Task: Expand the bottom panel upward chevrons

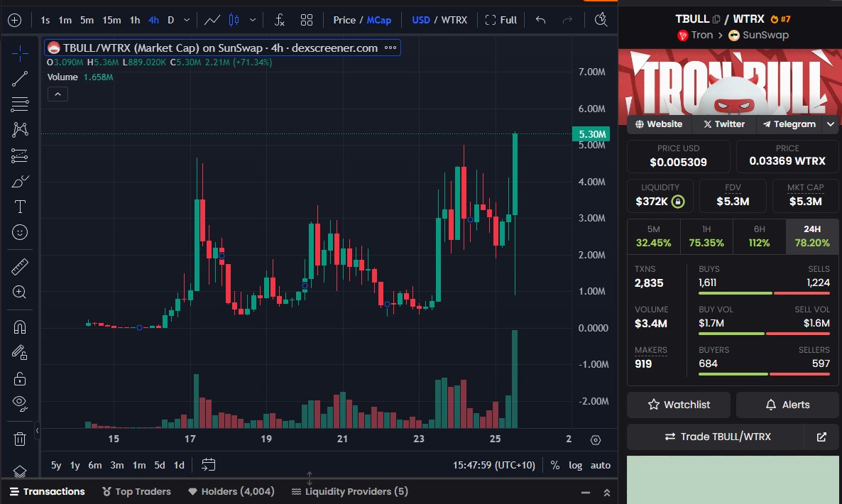Action: click(x=607, y=492)
